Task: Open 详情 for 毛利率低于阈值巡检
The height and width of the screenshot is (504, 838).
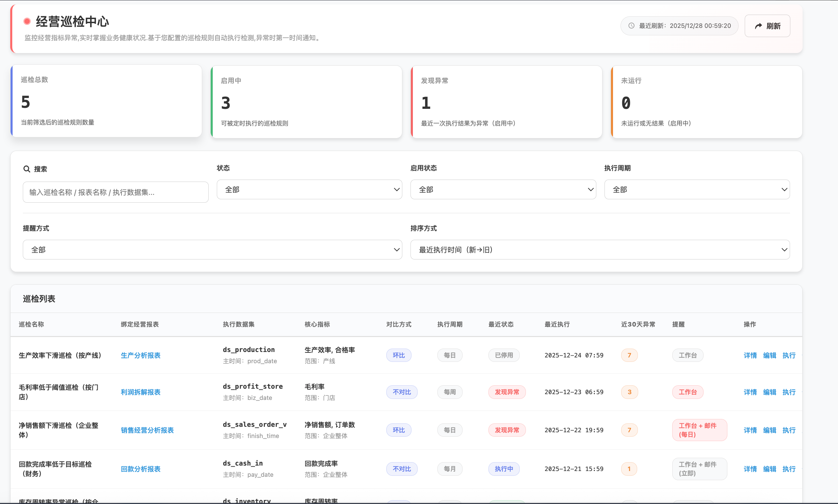Action: coord(750,392)
